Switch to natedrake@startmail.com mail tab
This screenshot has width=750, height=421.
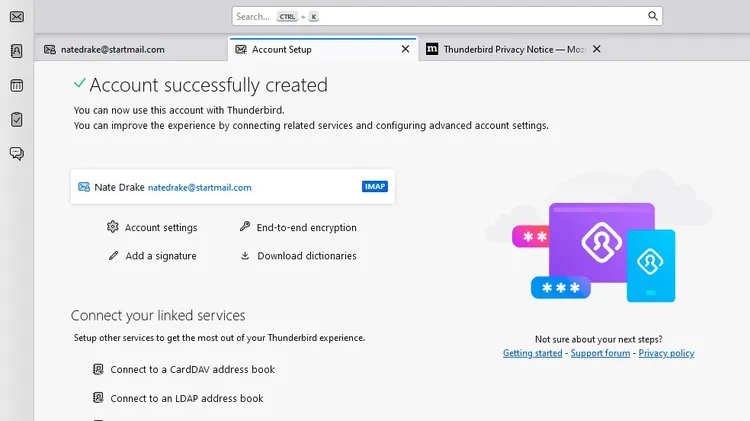pos(131,49)
